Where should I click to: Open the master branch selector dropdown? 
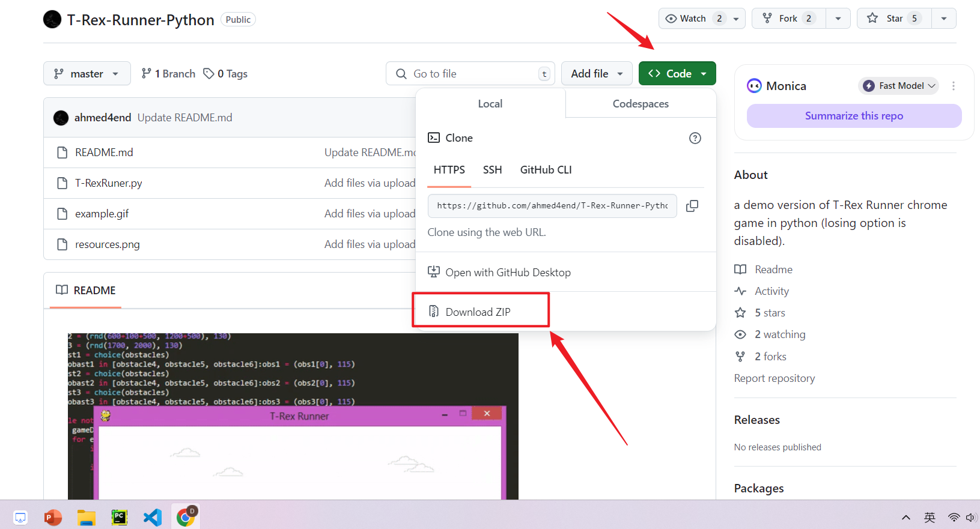pyautogui.click(x=87, y=73)
